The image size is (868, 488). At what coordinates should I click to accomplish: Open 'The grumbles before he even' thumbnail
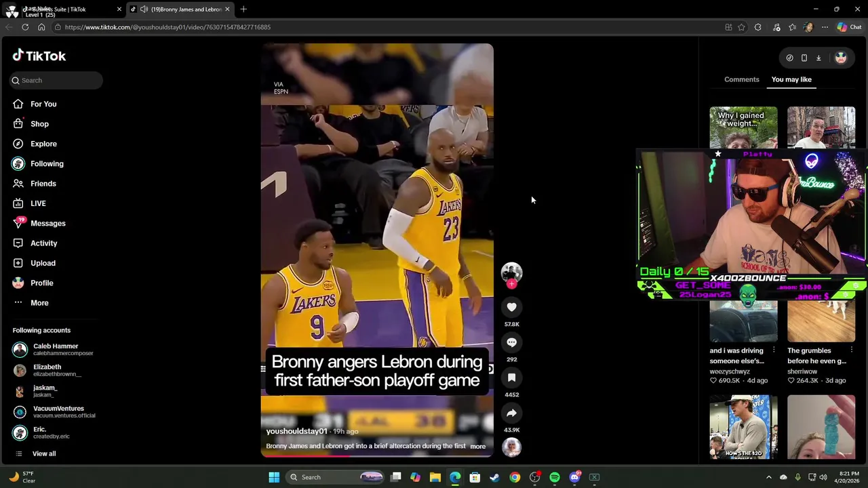coord(821,321)
